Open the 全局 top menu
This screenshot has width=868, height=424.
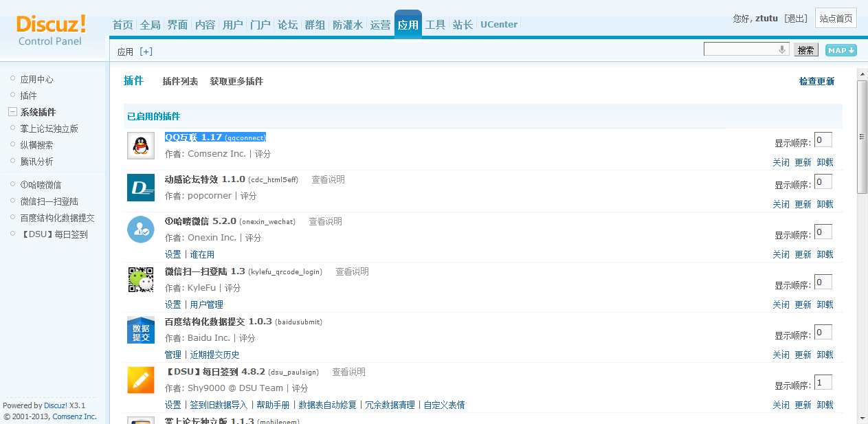[x=150, y=25]
